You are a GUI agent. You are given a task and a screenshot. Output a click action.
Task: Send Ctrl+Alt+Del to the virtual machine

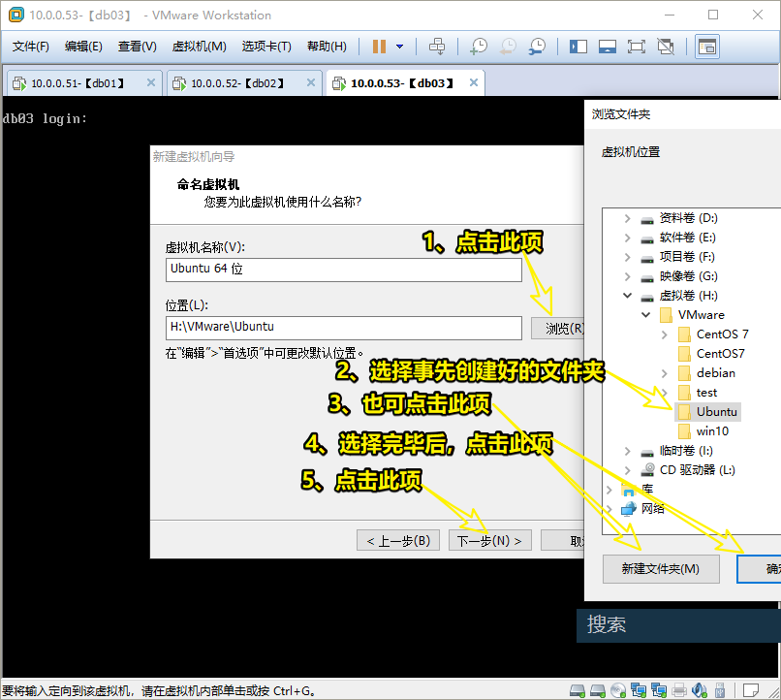point(438,46)
